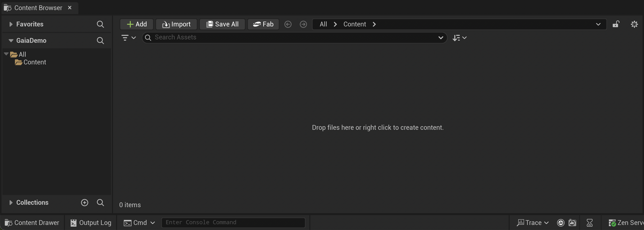
Task: Add a new collection
Action: (x=85, y=203)
